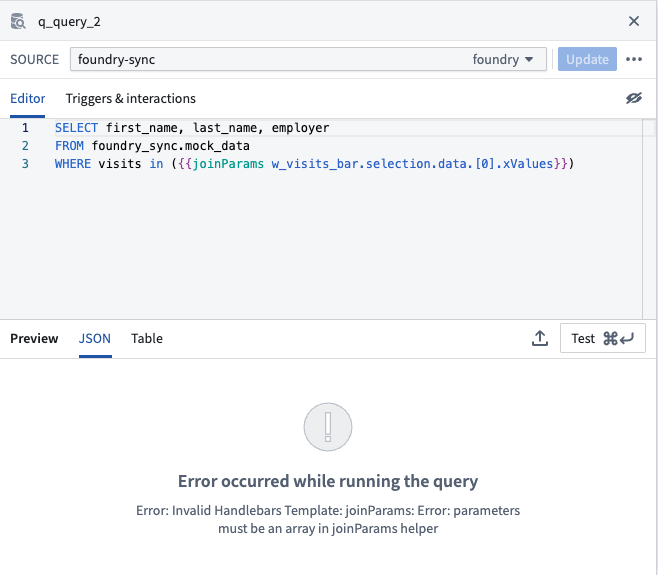This screenshot has width=658, height=575.
Task: Click the employer column name on line 1
Action: (300, 128)
